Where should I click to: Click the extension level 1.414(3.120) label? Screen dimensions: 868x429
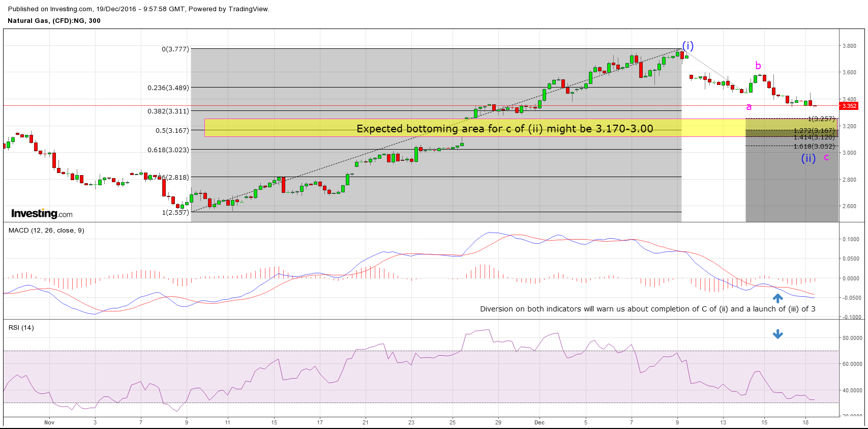coord(814,137)
